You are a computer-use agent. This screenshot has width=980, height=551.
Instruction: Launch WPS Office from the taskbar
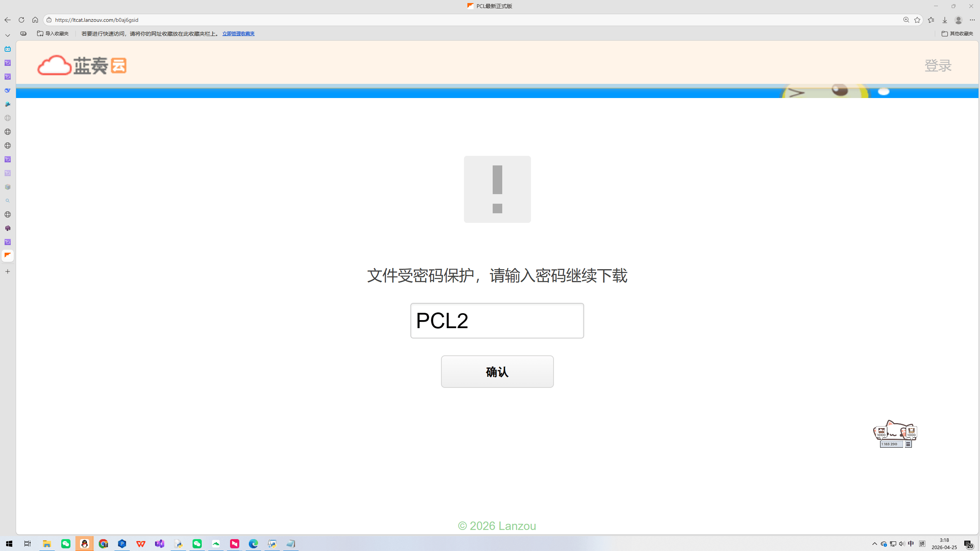[141, 544]
